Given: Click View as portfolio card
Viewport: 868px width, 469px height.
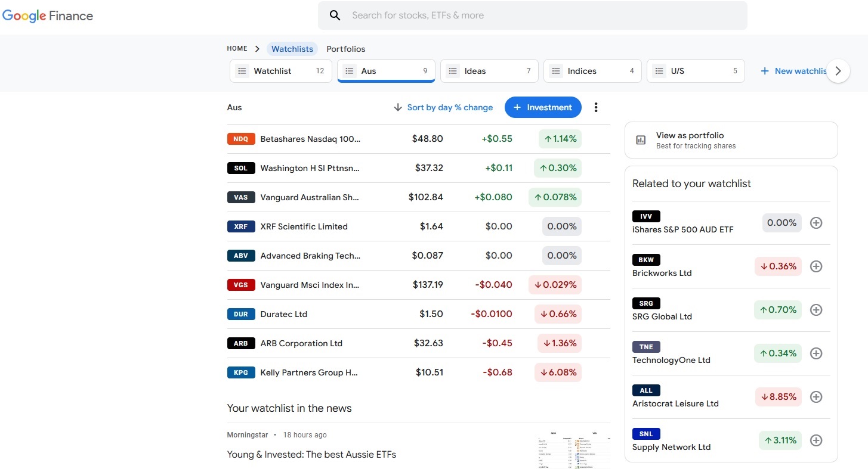Looking at the screenshot, I should [731, 140].
